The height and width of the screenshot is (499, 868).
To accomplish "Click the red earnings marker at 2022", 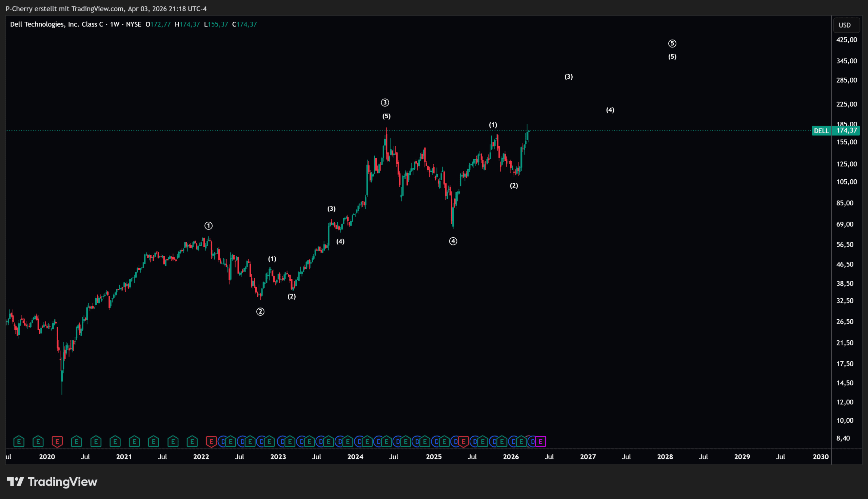I will (x=211, y=441).
